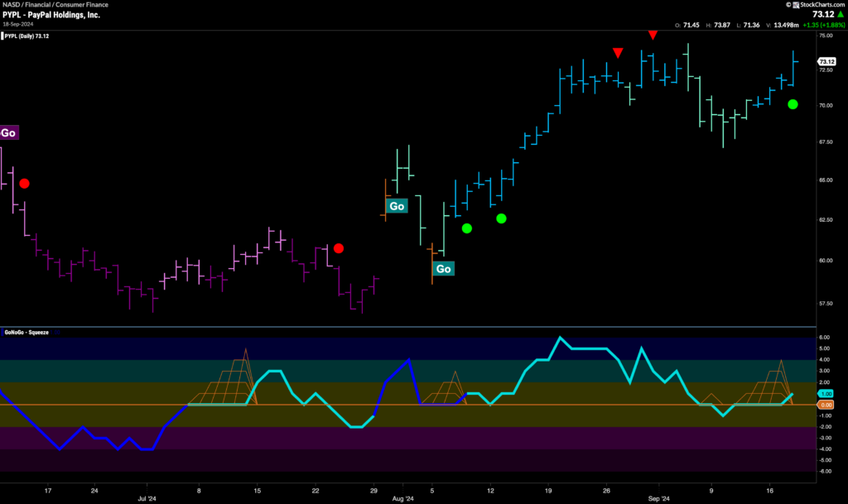This screenshot has height=504, width=848.
Task: Select the rightmost green 'Go' dot near 70.00
Action: (793, 104)
